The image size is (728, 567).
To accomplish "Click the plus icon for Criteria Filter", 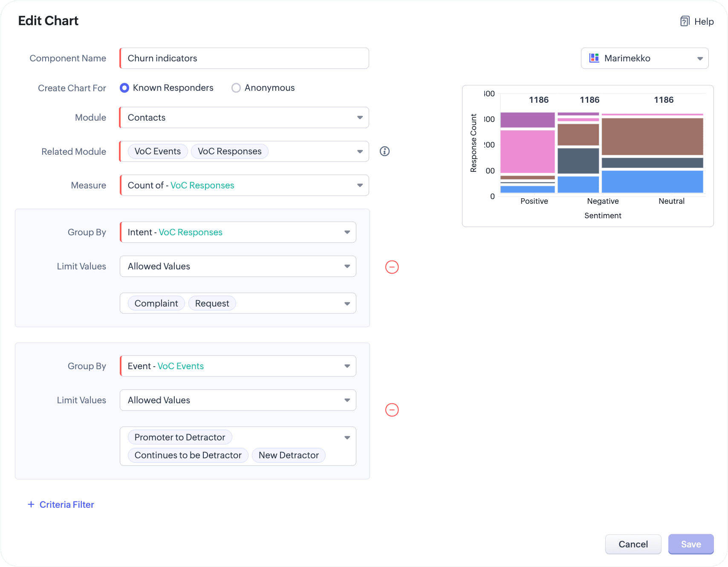I will pyautogui.click(x=31, y=504).
